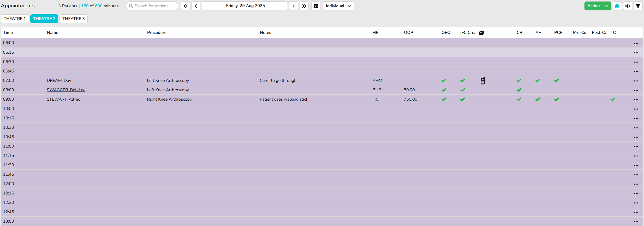Expand the Individual view dropdown
The image size is (644, 226).
click(338, 6)
